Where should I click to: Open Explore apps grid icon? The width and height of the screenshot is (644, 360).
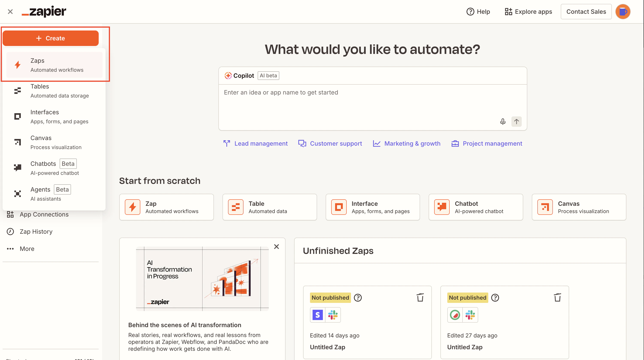[x=508, y=12]
